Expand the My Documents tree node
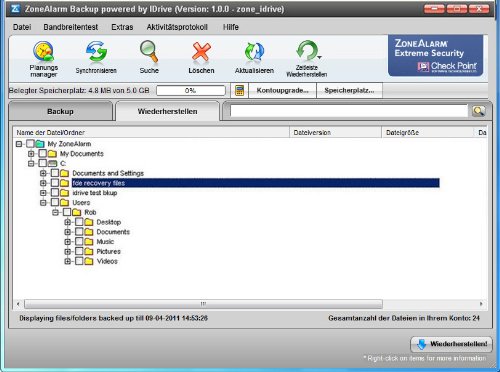Image resolution: width=500 pixels, height=372 pixels. click(31, 154)
